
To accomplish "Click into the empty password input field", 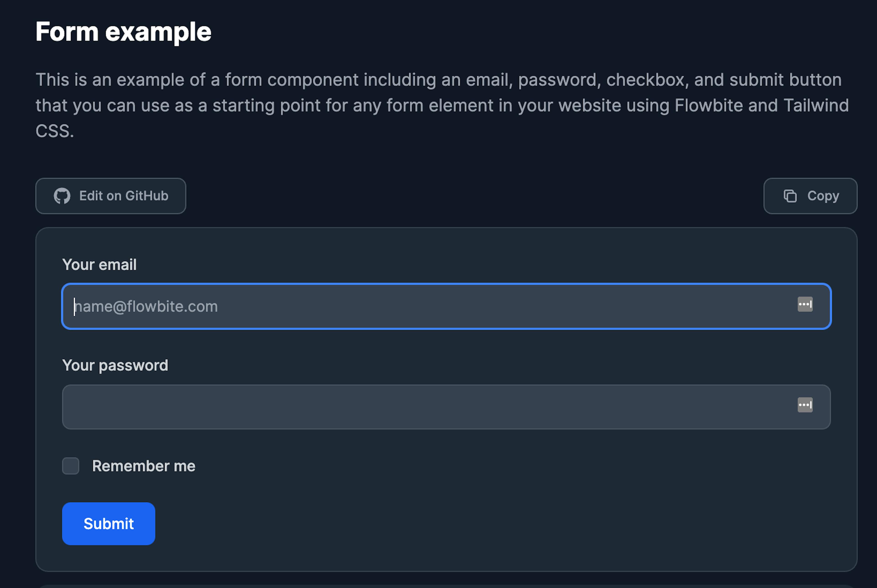I will pos(412,407).
